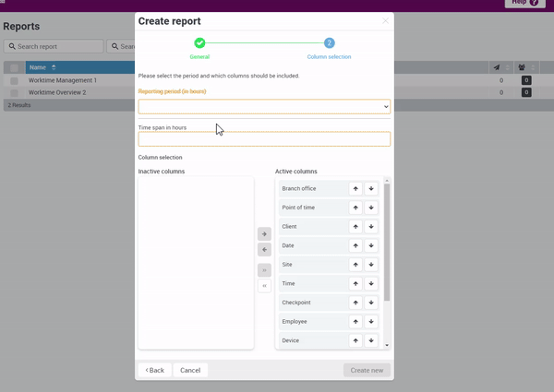Screen dimensions: 554x392
Task: Go to the General step
Action: click(199, 43)
